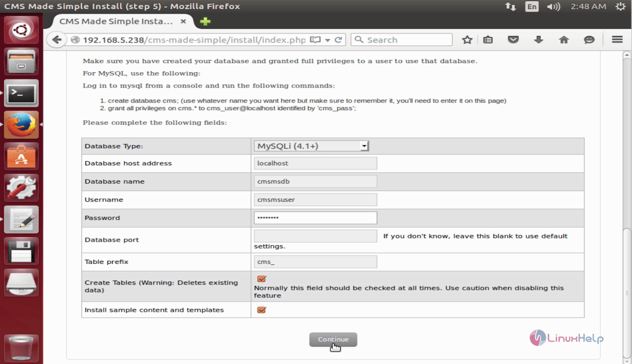The height and width of the screenshot is (364, 632).
Task: Toggle Reader View in address bar
Action: 315,40
